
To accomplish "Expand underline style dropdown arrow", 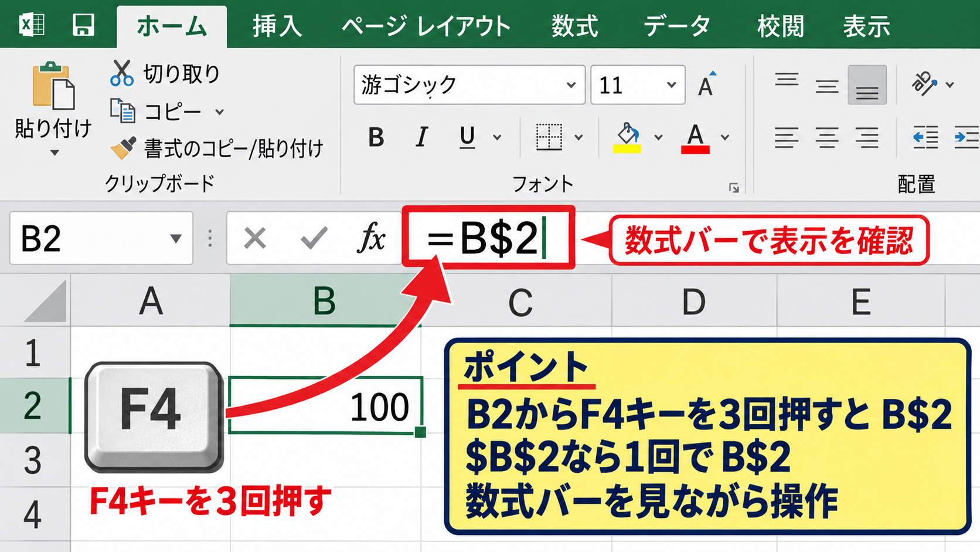I will click(497, 138).
